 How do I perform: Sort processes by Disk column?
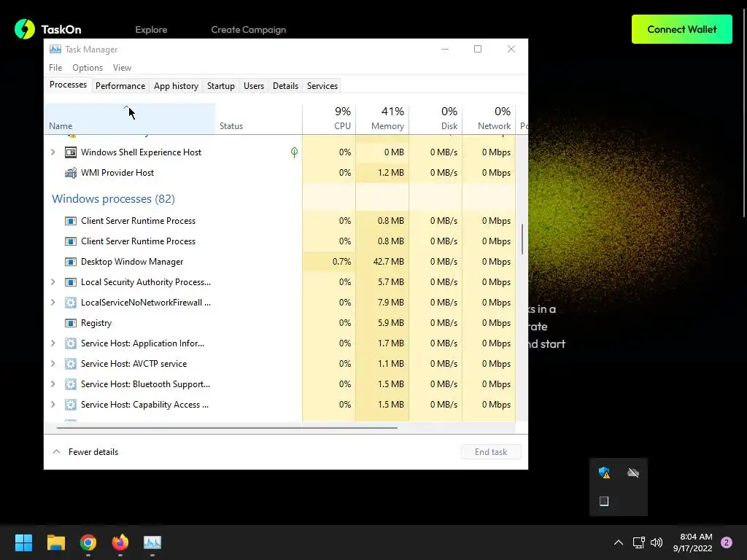[x=436, y=119]
